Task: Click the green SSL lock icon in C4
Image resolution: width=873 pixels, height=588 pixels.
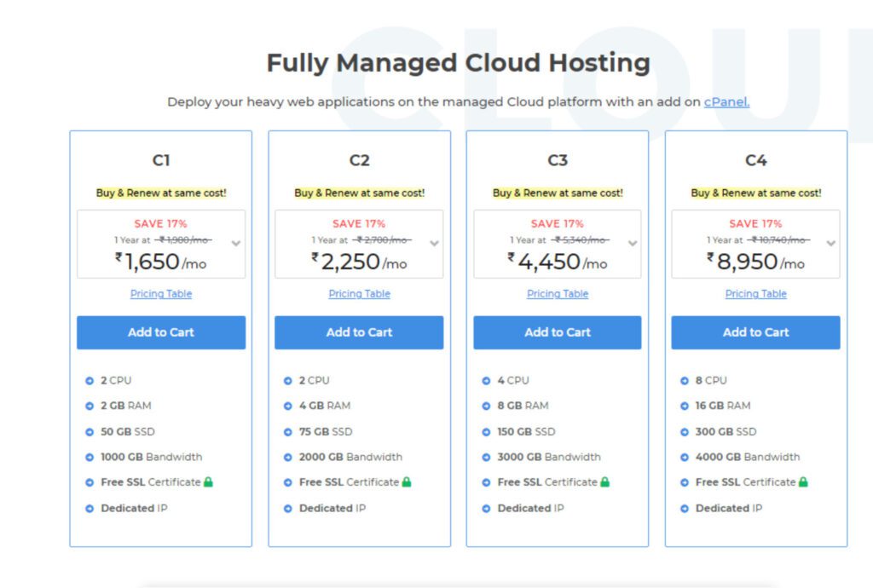Action: click(803, 482)
